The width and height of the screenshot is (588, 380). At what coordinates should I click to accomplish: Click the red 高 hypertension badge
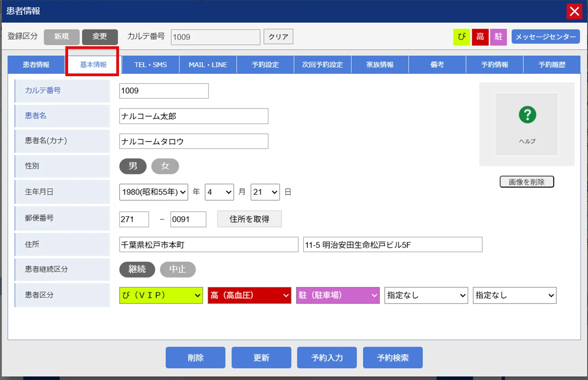click(480, 37)
